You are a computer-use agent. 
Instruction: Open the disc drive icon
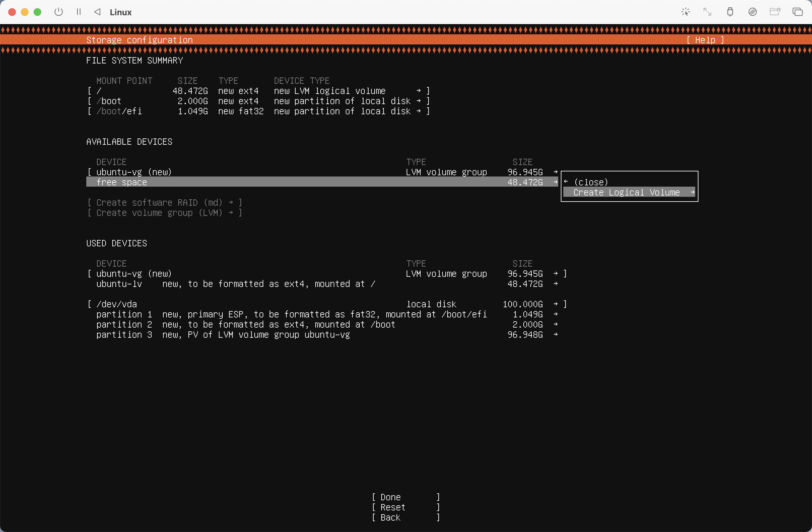coord(752,12)
